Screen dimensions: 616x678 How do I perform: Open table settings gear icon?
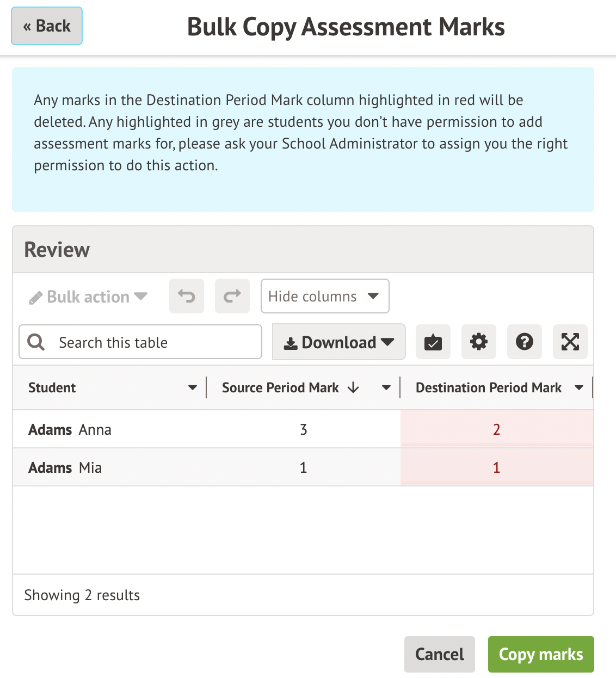pos(479,342)
